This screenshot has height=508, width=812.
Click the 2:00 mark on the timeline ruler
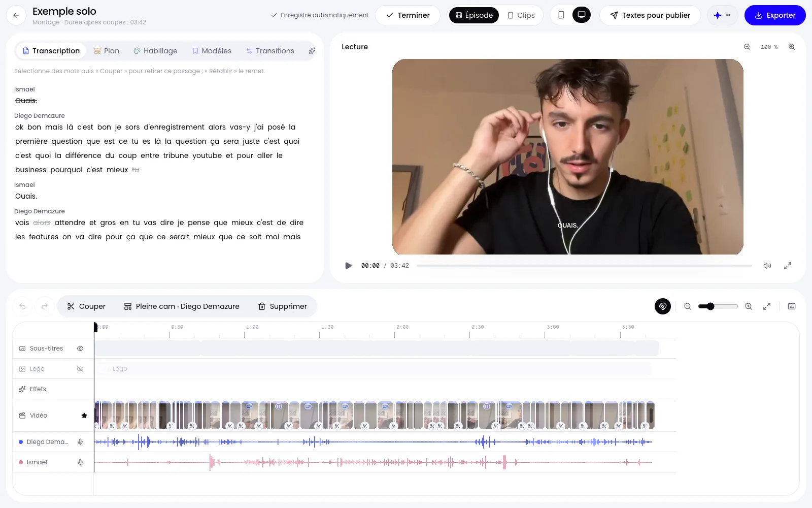tap(402, 327)
